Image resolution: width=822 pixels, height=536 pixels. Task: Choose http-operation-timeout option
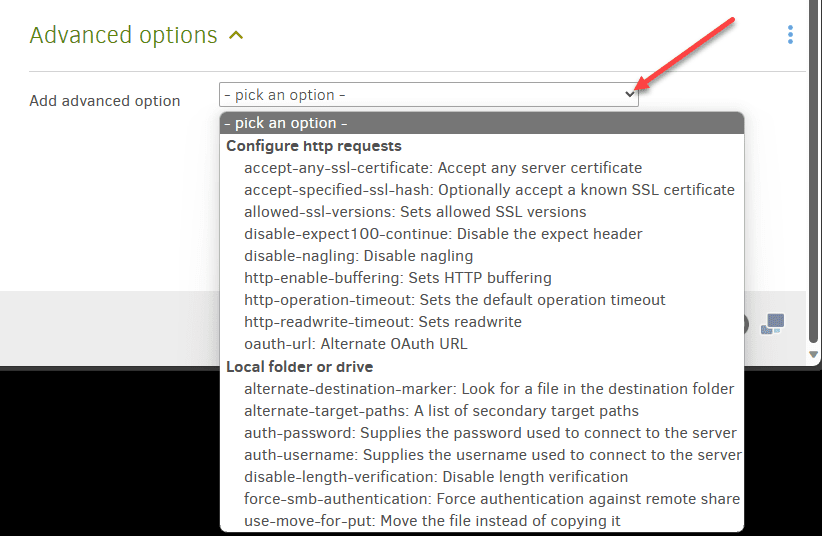pos(455,300)
